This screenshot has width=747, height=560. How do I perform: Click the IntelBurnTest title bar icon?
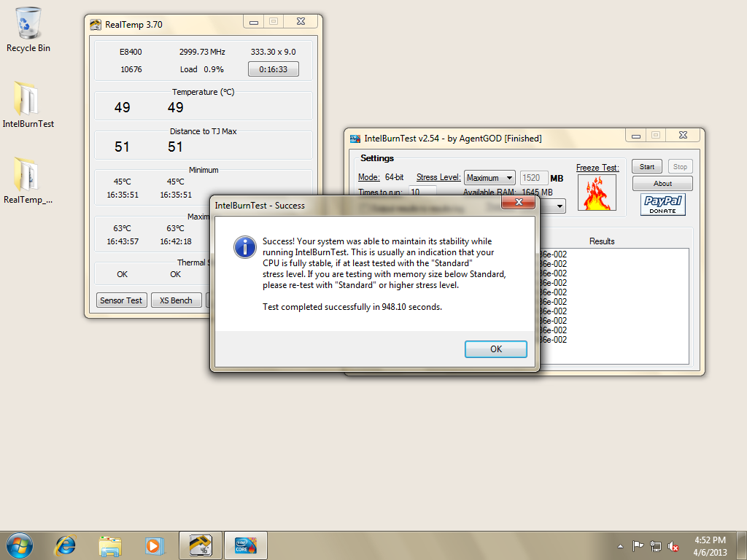tap(355, 139)
